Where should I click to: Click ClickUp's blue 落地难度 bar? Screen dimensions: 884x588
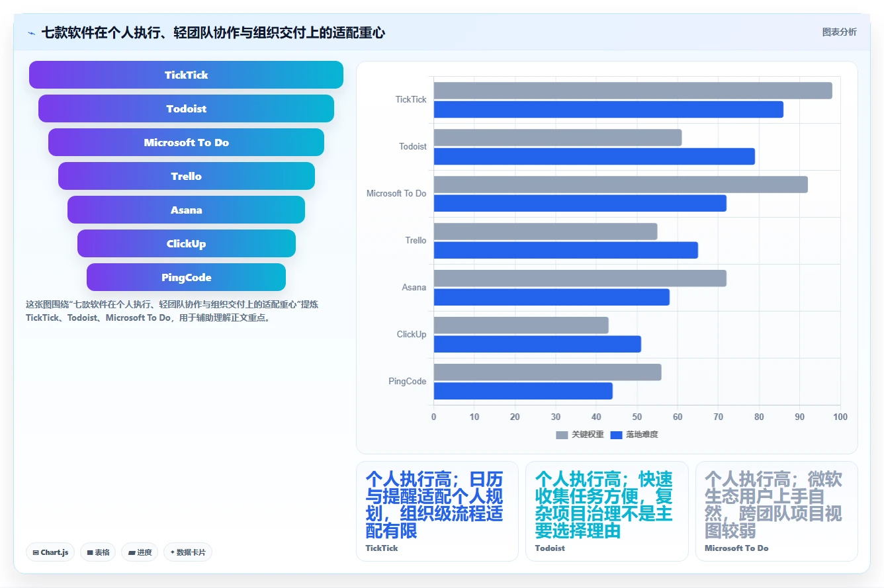coord(537,344)
